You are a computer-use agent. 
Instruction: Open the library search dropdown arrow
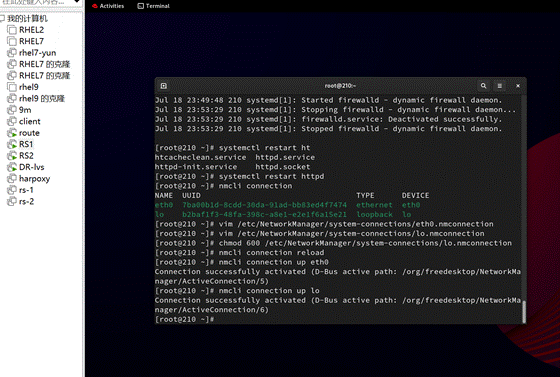[77, 2]
